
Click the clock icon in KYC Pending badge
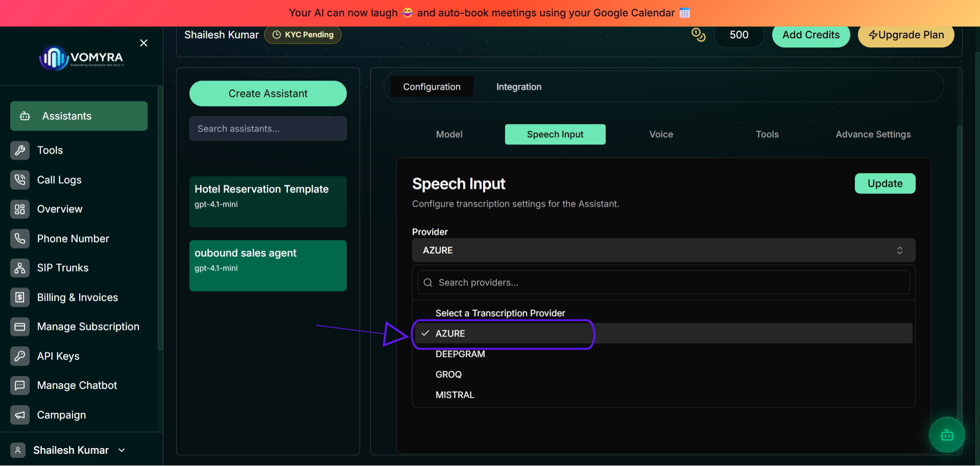click(277, 35)
